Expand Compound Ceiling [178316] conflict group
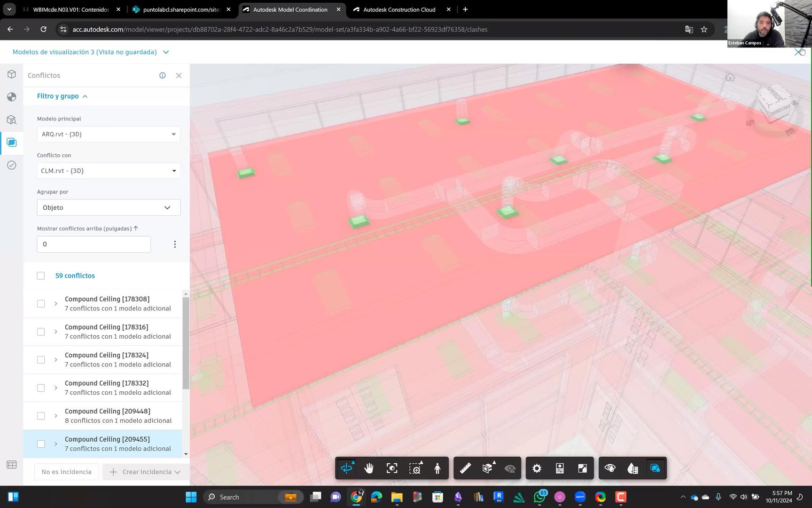The height and width of the screenshot is (508, 812). click(x=55, y=332)
